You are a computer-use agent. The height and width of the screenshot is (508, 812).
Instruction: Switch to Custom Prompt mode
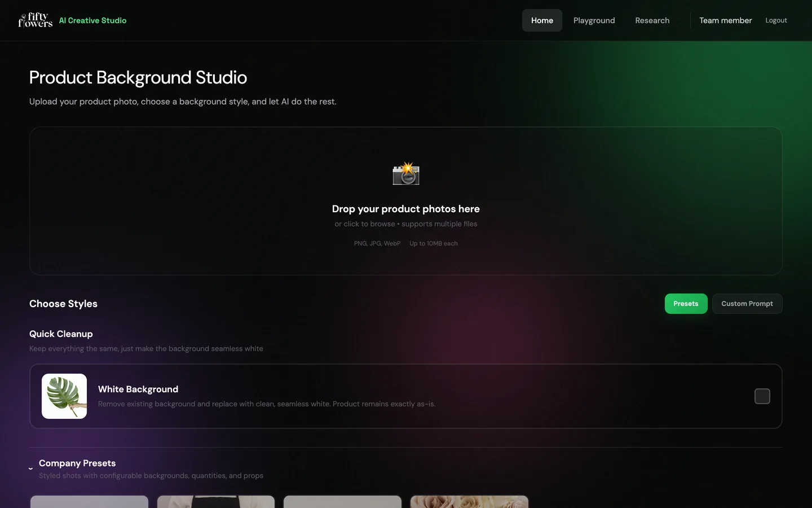(x=747, y=304)
